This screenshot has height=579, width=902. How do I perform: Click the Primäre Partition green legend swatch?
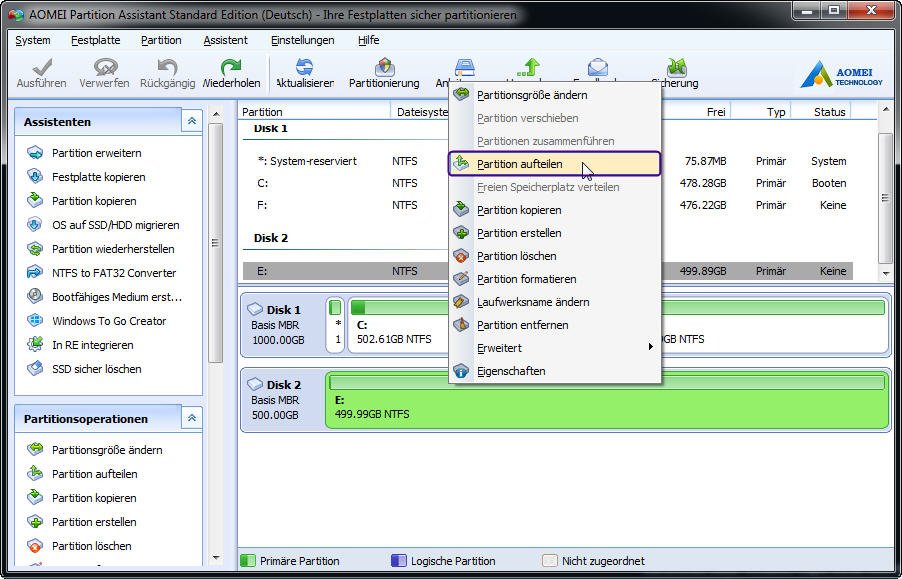point(248,561)
